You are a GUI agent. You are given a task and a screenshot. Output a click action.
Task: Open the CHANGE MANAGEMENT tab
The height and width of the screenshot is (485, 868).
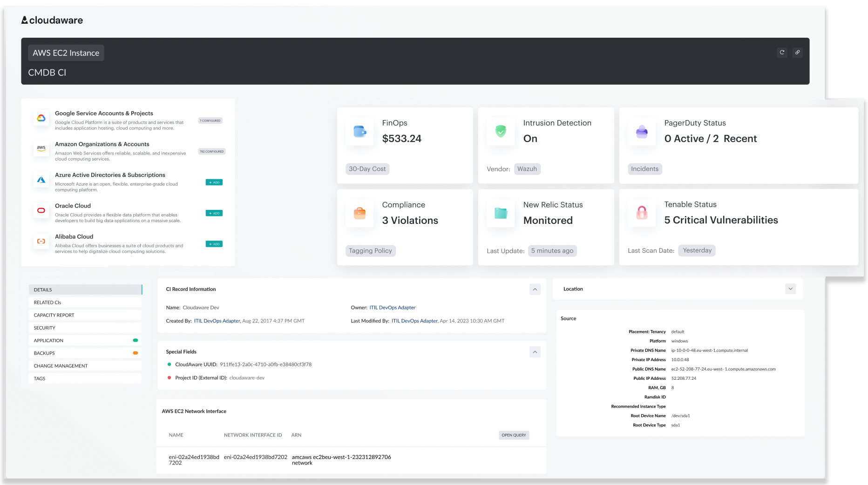coord(85,366)
